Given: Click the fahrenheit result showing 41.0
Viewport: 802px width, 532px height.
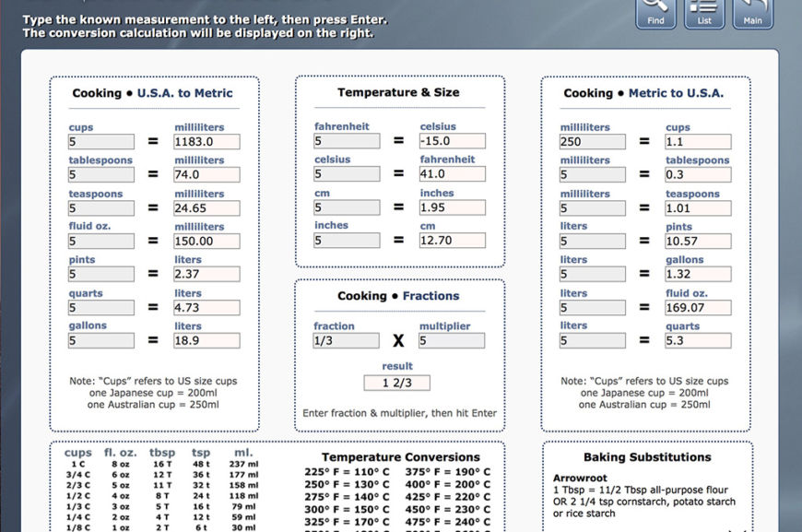Looking at the screenshot, I should pyautogui.click(x=452, y=173).
